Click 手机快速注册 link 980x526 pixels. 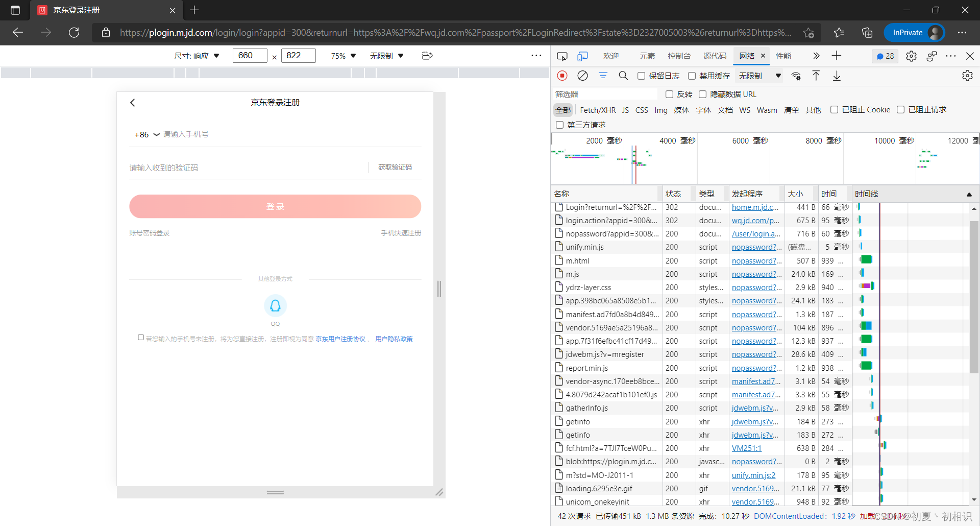coord(401,233)
